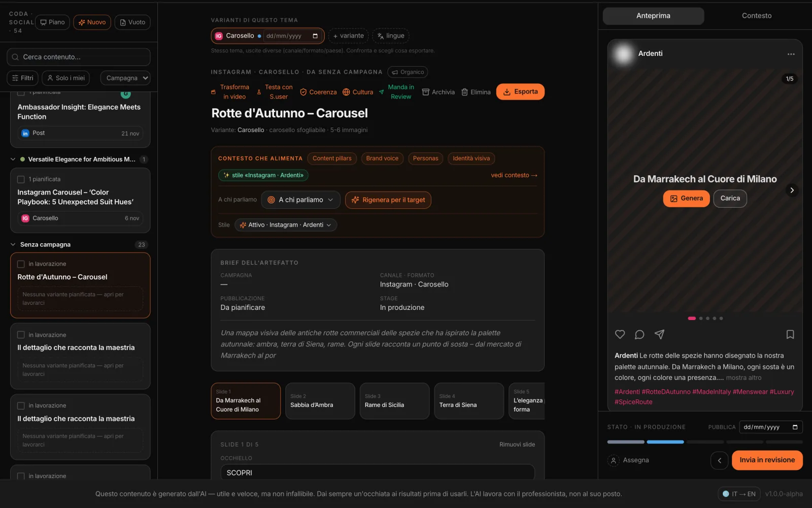Toggle the Solo i miei filter
The image size is (812, 508).
pyautogui.click(x=66, y=78)
